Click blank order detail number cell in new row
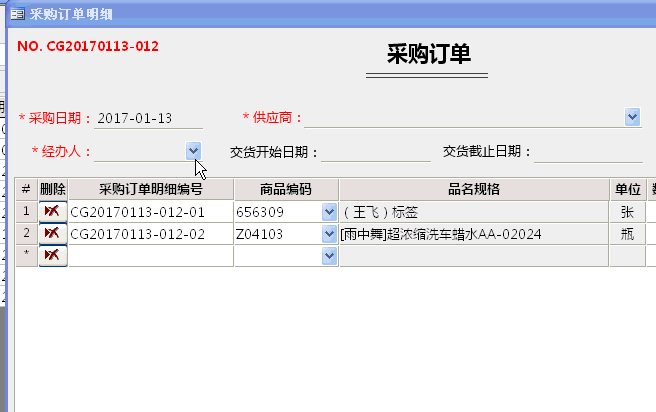Viewport: 656px width, 412px height. pos(151,256)
